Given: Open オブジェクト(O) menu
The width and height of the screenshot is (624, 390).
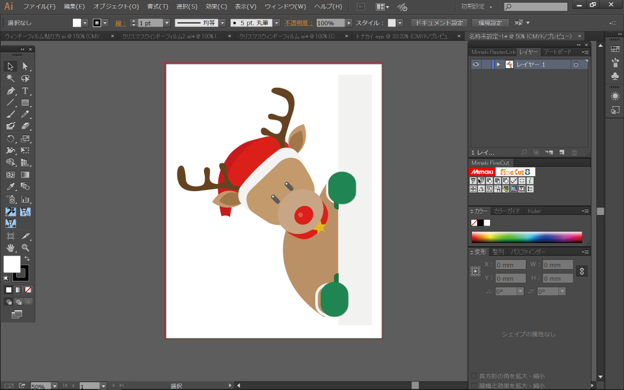Looking at the screenshot, I should pos(116,6).
